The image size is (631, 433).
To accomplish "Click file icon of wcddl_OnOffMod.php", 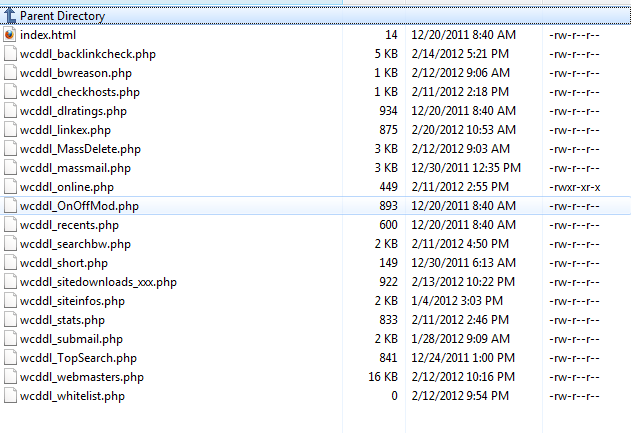I will tap(10, 206).
